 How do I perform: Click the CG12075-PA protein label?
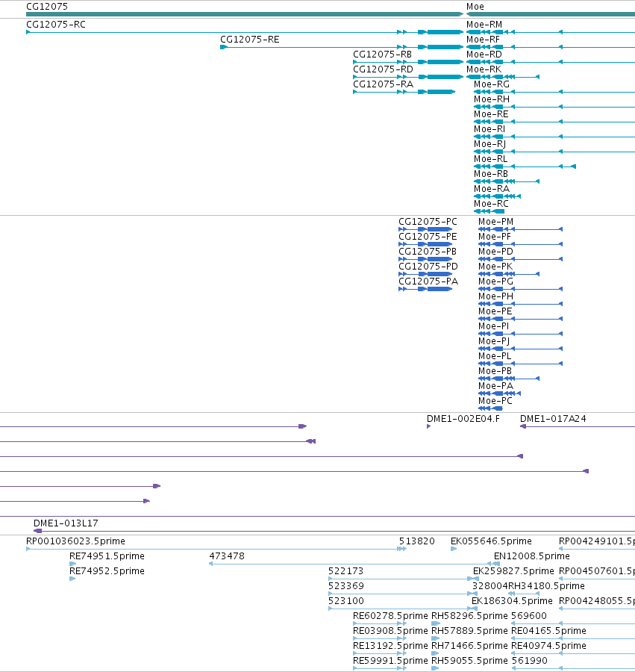point(428,281)
